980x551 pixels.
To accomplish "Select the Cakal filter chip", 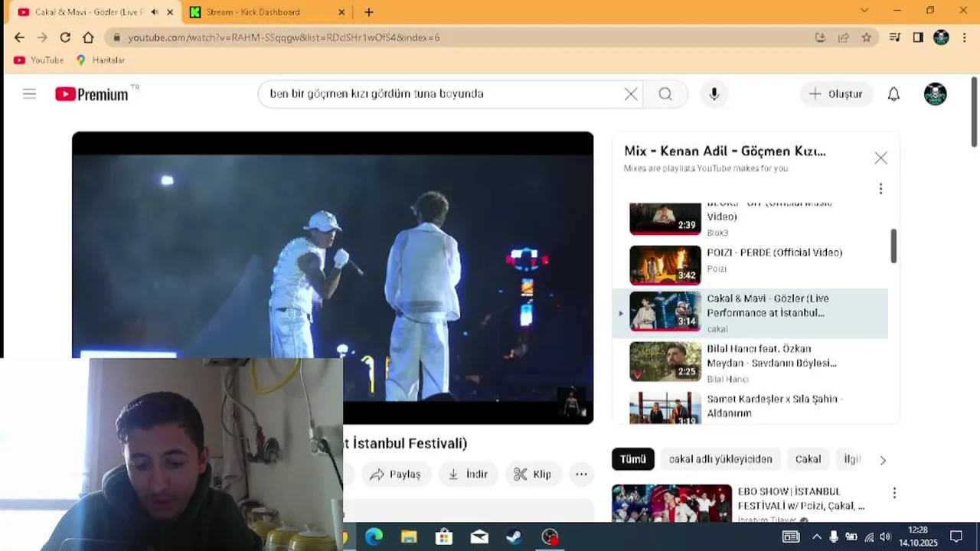I will click(808, 459).
